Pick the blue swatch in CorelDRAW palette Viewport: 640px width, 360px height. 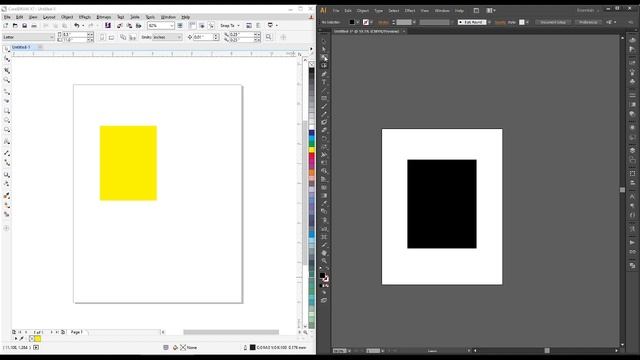click(312, 133)
